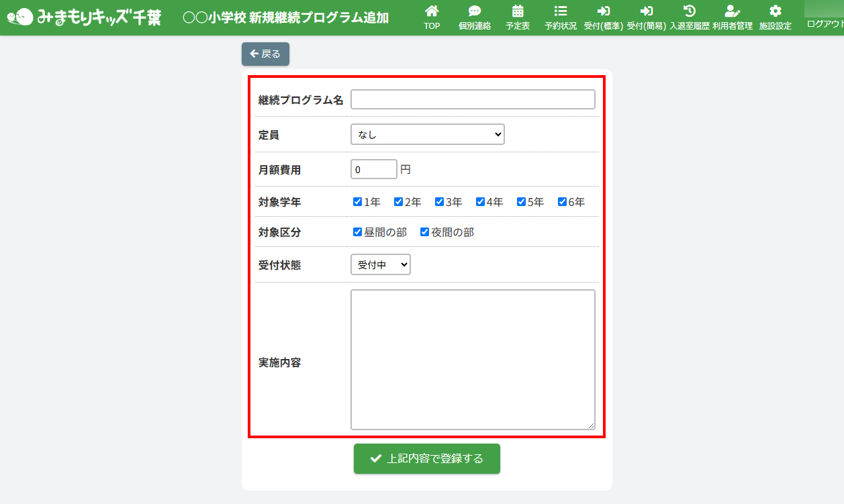The height and width of the screenshot is (504, 844).
Task: Open 受付(簡易) sign-in icon
Action: 646,11
